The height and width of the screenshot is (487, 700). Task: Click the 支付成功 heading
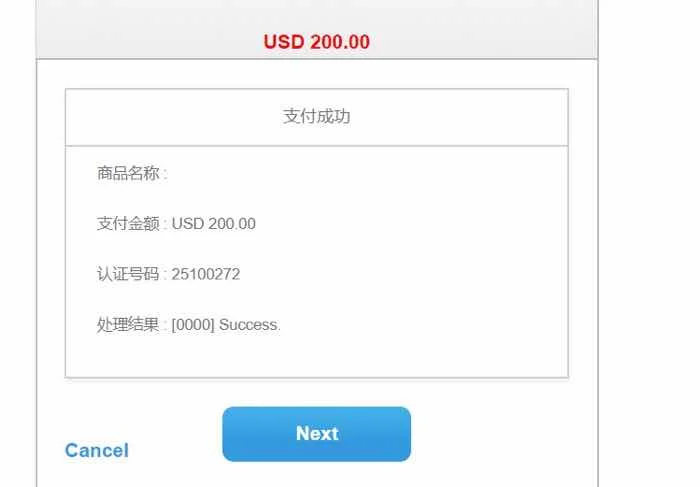(x=317, y=116)
